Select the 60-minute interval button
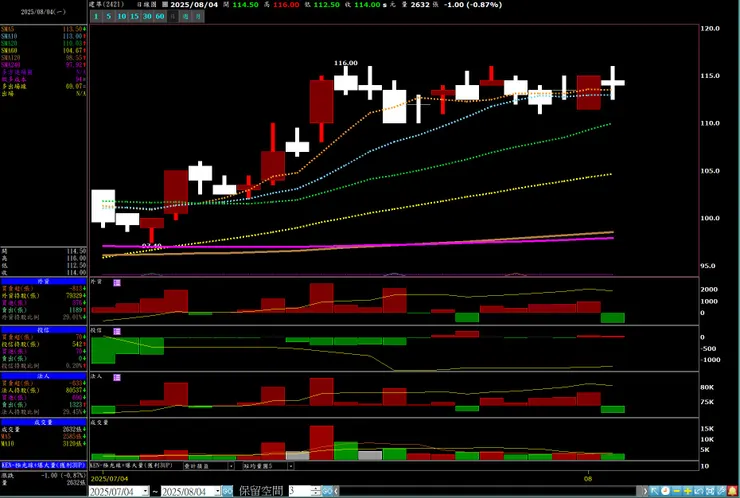Viewport: 740px width, 498px height. pos(160,16)
